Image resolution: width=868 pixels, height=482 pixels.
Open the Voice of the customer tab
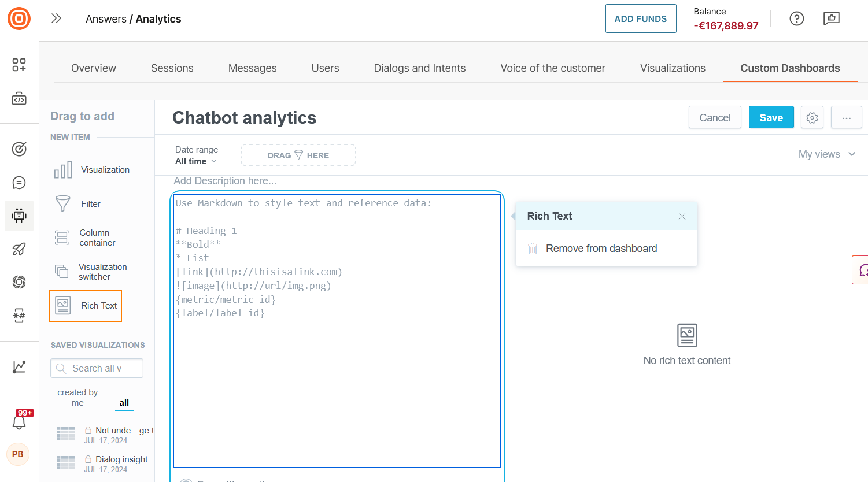pyautogui.click(x=552, y=68)
